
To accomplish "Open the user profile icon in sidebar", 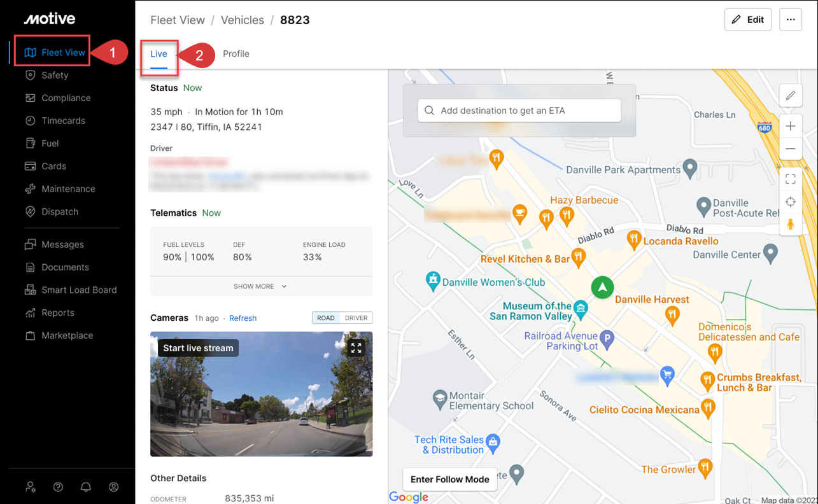I will point(114,487).
